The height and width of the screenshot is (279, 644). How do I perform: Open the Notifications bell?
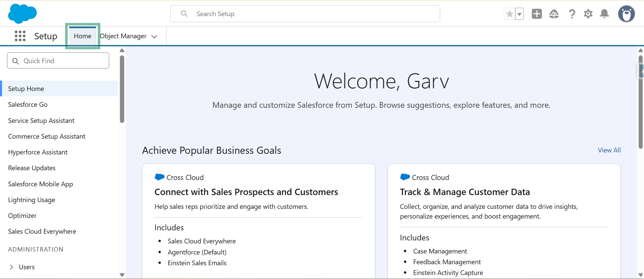tap(604, 14)
